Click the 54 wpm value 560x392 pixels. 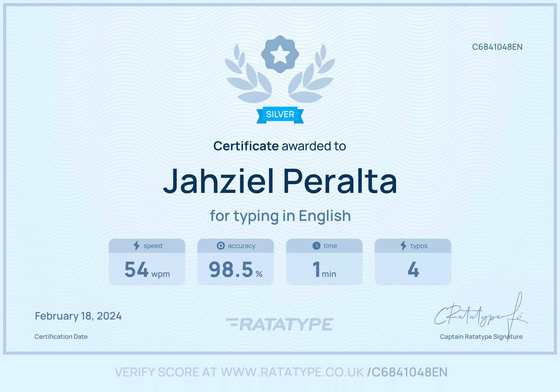click(x=147, y=269)
